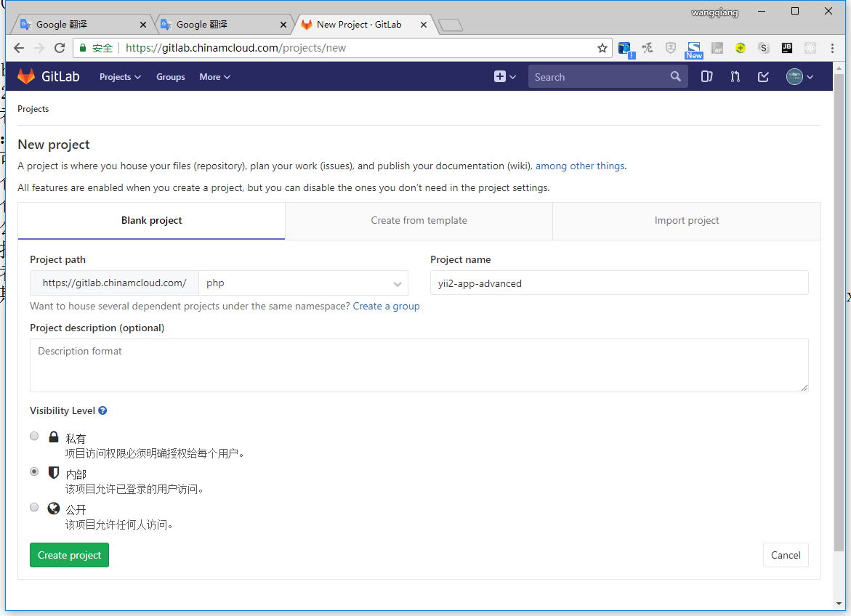Select the 公开 public visibility radio
Screen dimensions: 851x616
coord(34,507)
